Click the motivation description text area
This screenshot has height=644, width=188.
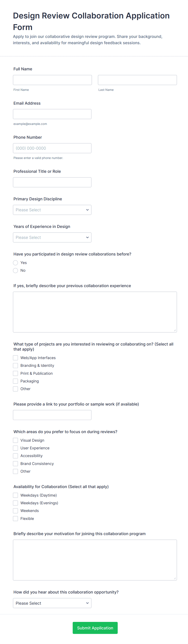95,560
